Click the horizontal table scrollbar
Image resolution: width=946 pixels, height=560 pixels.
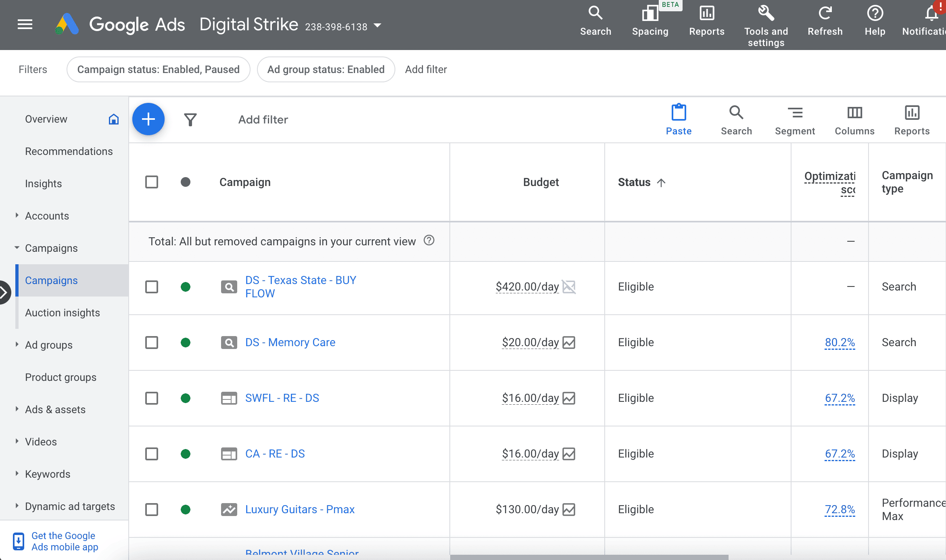coord(589,557)
